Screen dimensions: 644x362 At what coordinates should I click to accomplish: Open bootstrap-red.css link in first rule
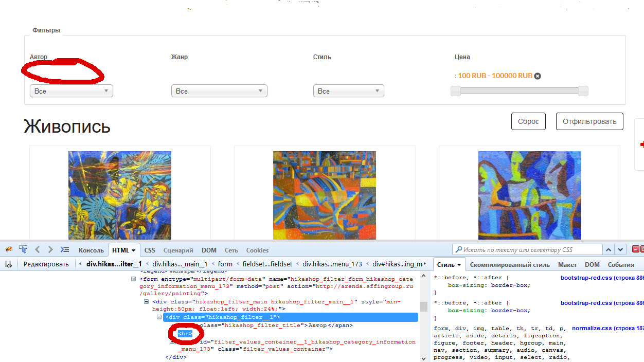point(602,278)
